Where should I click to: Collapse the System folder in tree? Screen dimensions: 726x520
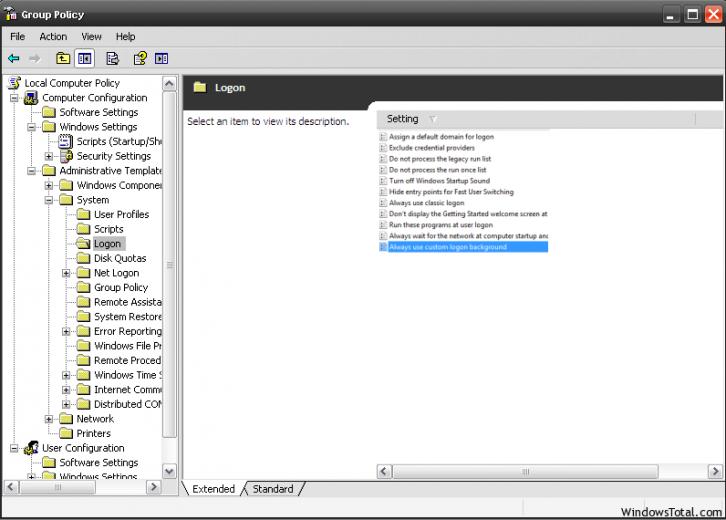click(x=49, y=200)
